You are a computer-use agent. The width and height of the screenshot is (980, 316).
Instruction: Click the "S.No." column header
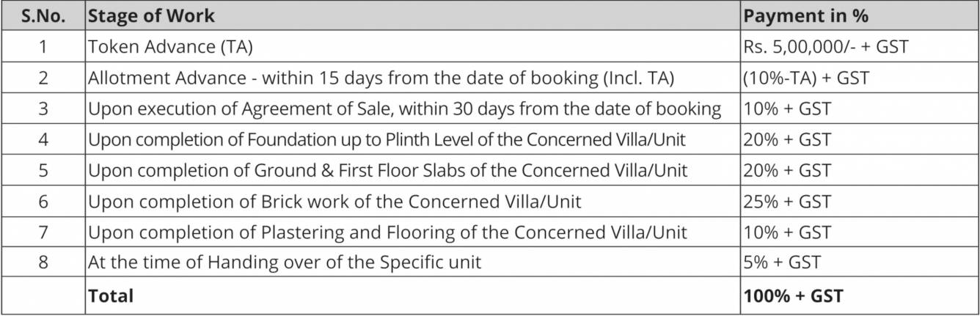[x=43, y=15]
